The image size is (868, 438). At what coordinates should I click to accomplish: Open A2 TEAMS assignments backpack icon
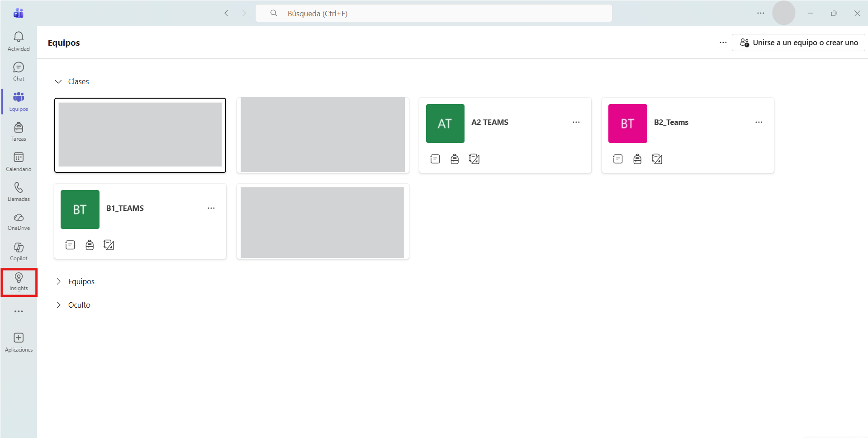[455, 159]
